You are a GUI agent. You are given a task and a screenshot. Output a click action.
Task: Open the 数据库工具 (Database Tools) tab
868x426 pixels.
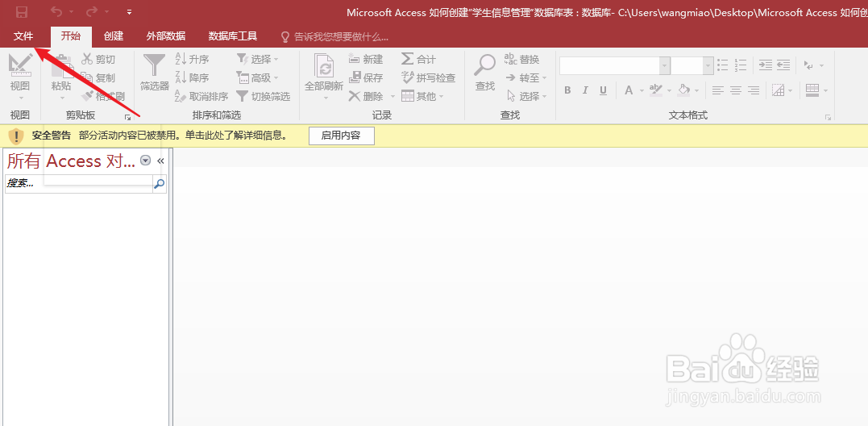click(232, 36)
